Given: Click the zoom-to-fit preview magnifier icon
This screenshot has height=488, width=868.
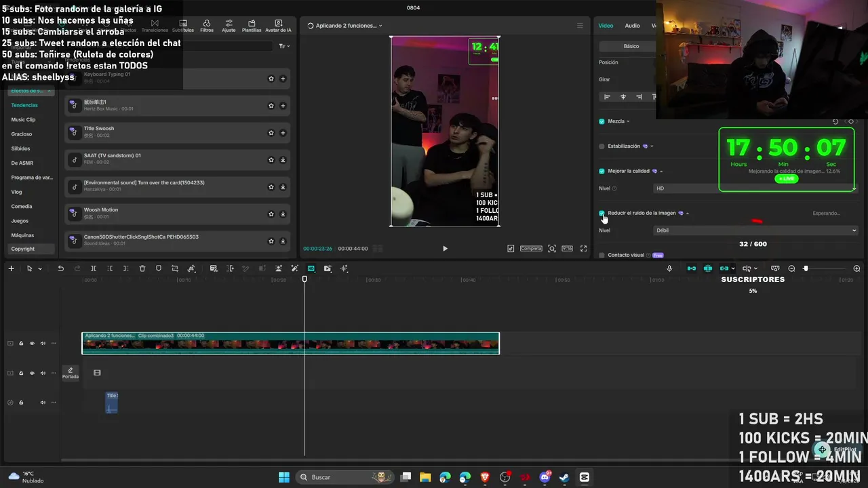Looking at the screenshot, I should (x=552, y=249).
